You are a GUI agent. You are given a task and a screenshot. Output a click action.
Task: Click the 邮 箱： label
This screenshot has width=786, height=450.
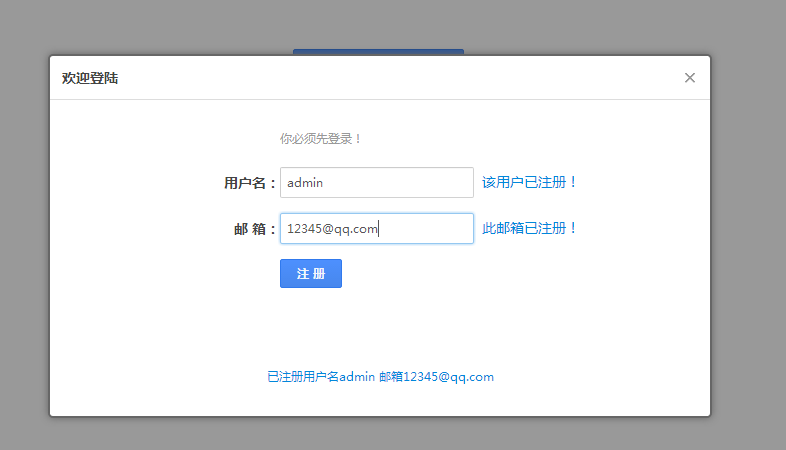(255, 229)
